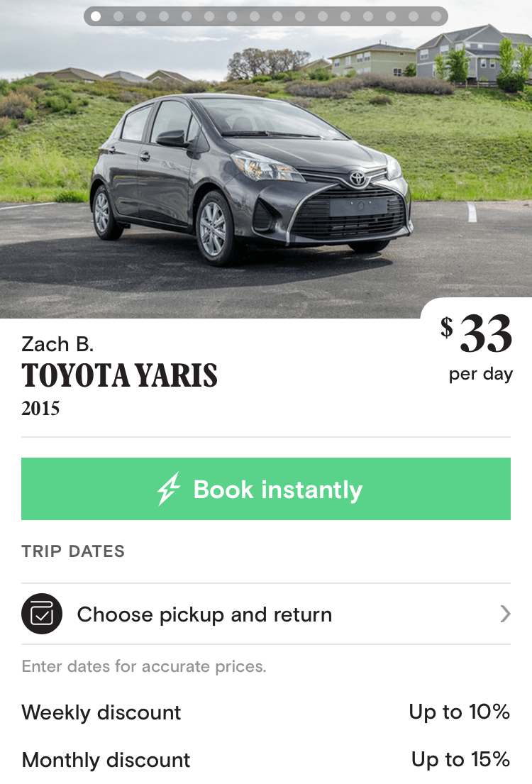The width and height of the screenshot is (532, 784).
Task: Expand pickup and return using the right chevron
Action: pyautogui.click(x=505, y=614)
